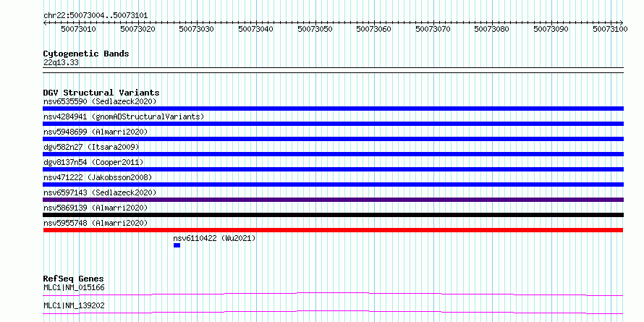644x322 pixels.
Task: Click the MLC1|NM_139202 gene label
Action: (74, 306)
